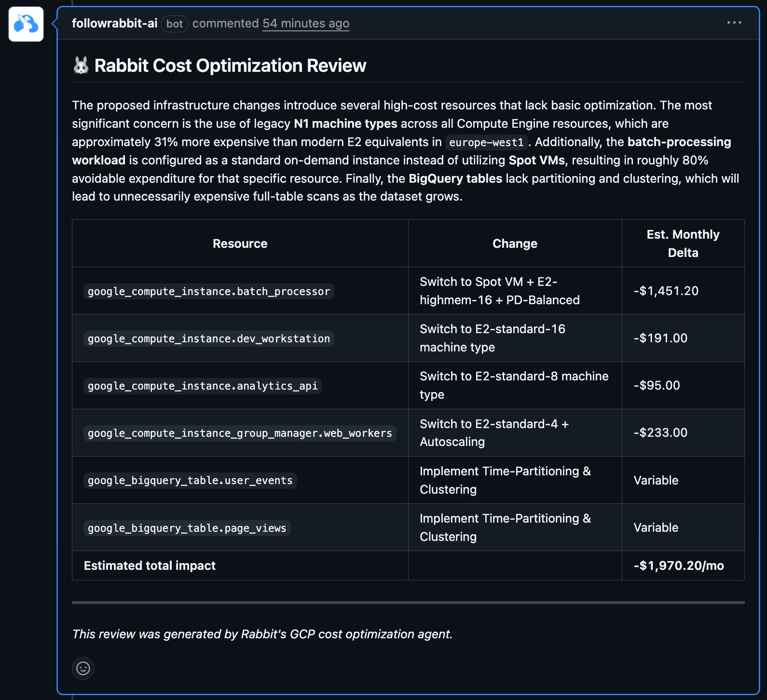The image size is (767, 700).
Task: Click the 'Estimated total impact' label
Action: click(x=150, y=565)
